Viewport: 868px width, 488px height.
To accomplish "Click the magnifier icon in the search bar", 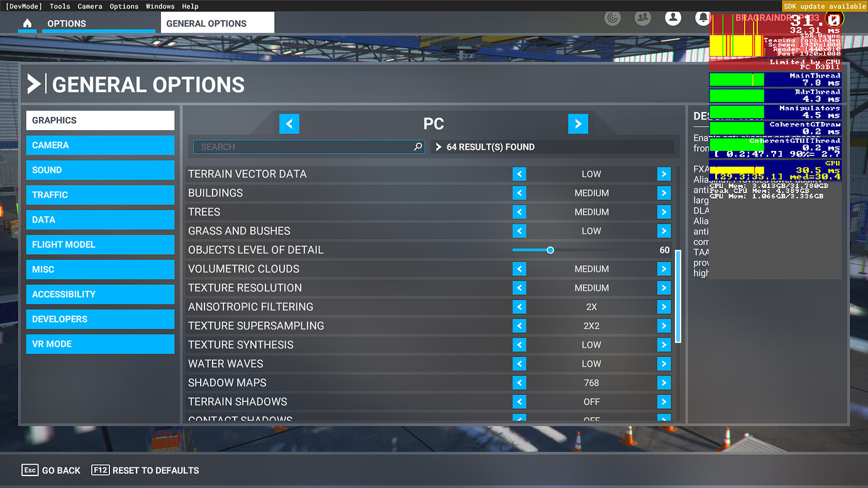I will (x=418, y=147).
